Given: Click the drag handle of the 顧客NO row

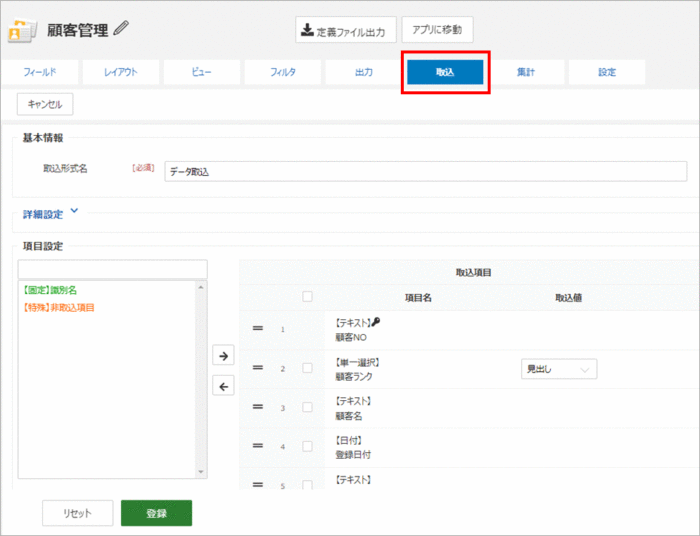Looking at the screenshot, I should pos(258,328).
